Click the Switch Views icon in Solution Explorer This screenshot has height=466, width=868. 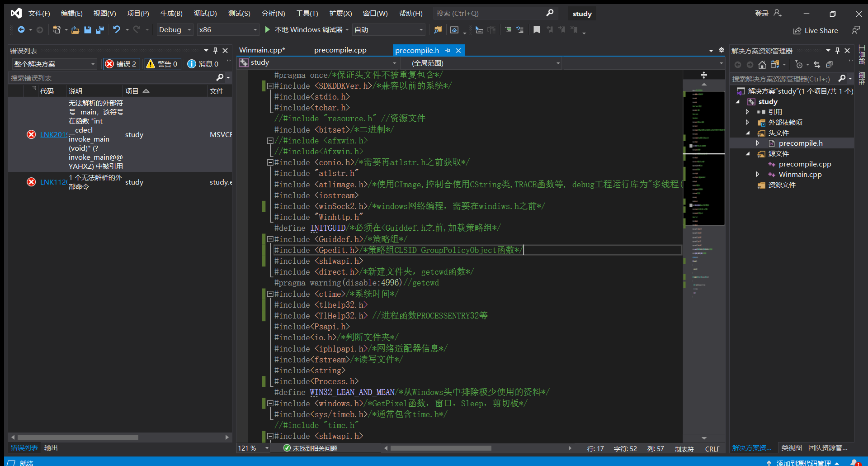click(x=775, y=65)
